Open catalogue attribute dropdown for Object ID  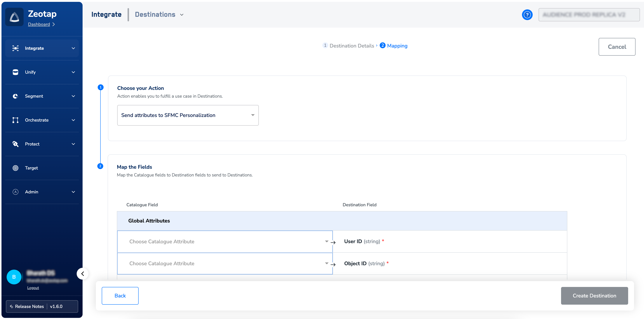[x=224, y=264]
